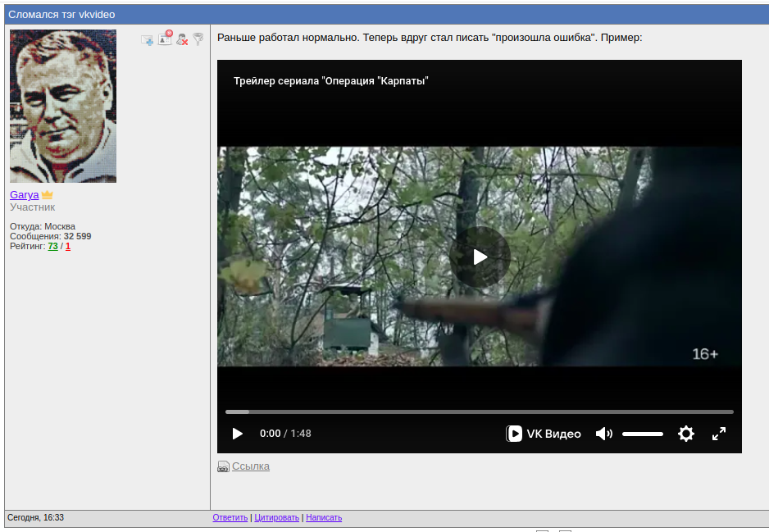The image size is (769, 532).
Task: Open VK Видео logo link
Action: 544,434
